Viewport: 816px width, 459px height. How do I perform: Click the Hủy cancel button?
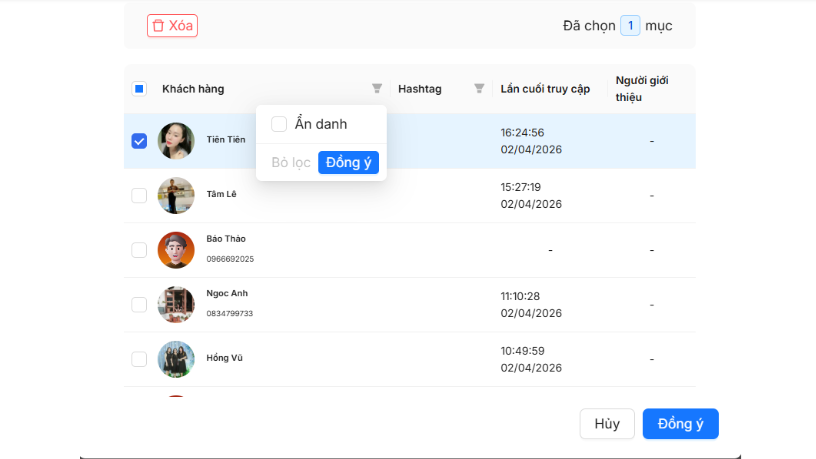607,424
